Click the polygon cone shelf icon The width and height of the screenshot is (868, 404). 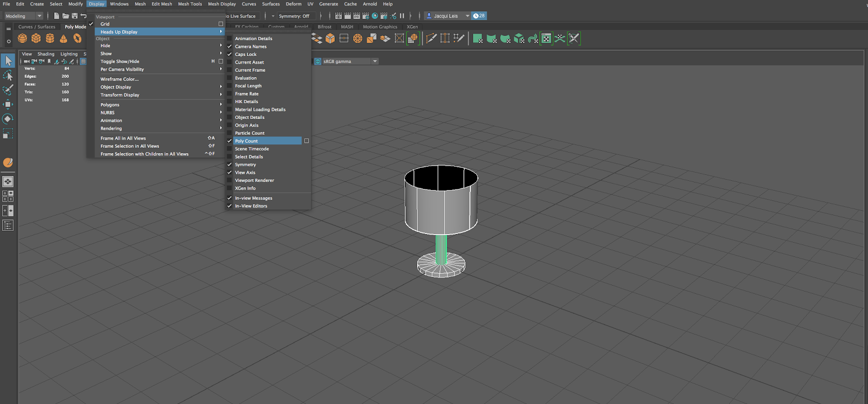[63, 39]
